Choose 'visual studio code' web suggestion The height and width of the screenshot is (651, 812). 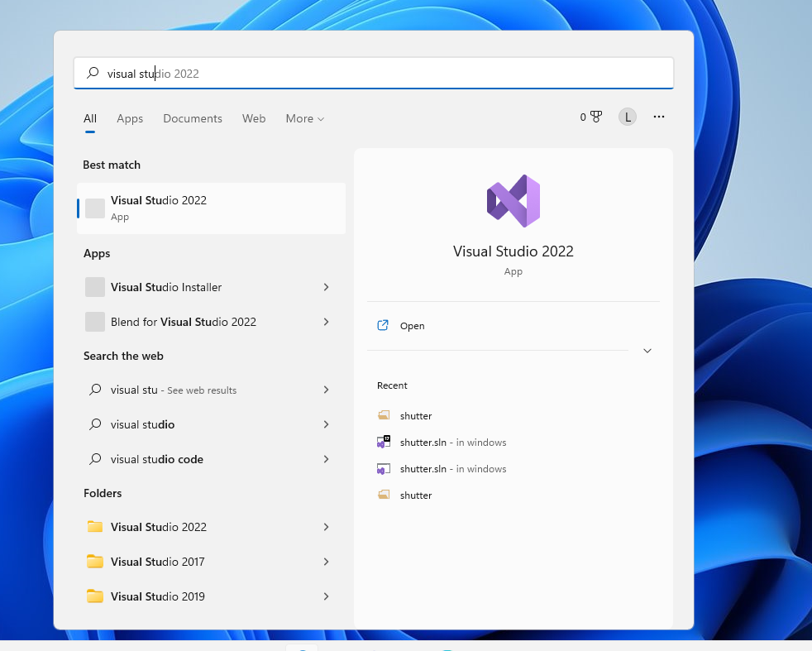(212, 459)
